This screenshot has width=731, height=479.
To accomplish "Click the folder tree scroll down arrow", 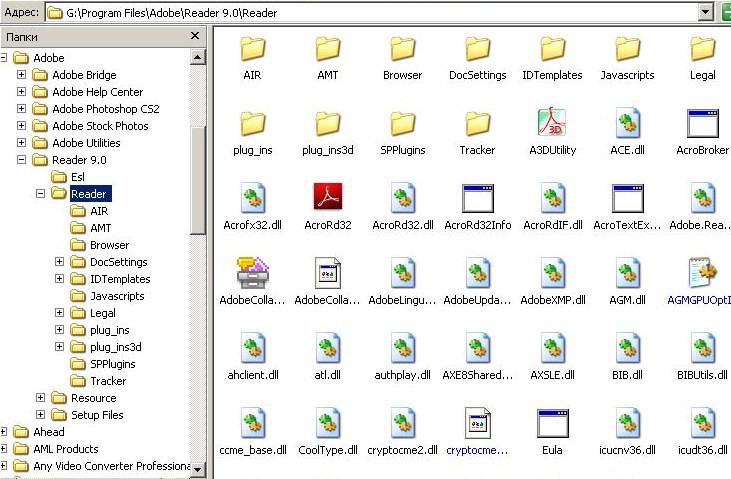I will point(198,469).
